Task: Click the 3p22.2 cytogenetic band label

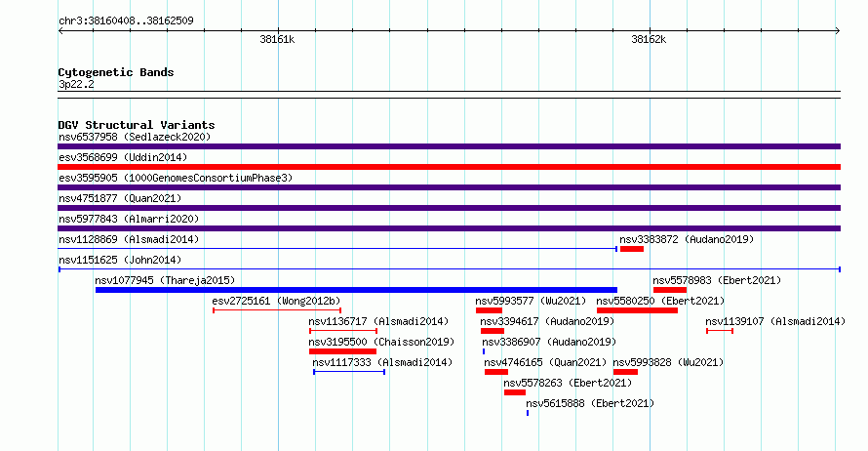Action: (76, 84)
